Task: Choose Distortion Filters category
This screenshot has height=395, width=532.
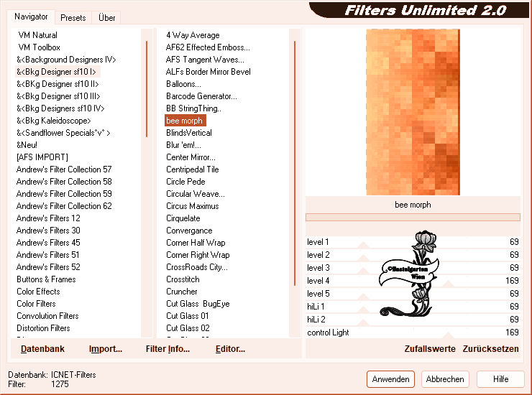Action: coord(43,328)
